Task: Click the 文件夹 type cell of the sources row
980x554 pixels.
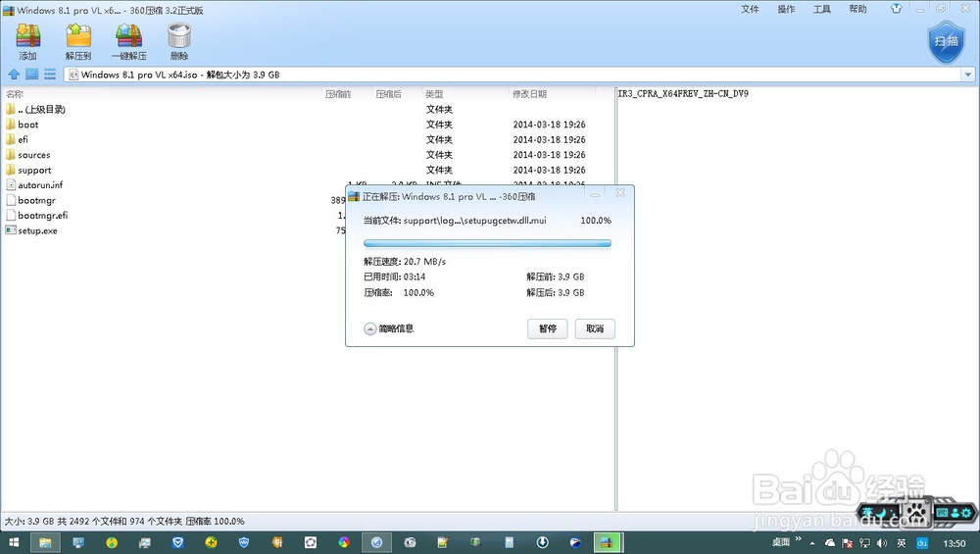Action: point(439,155)
